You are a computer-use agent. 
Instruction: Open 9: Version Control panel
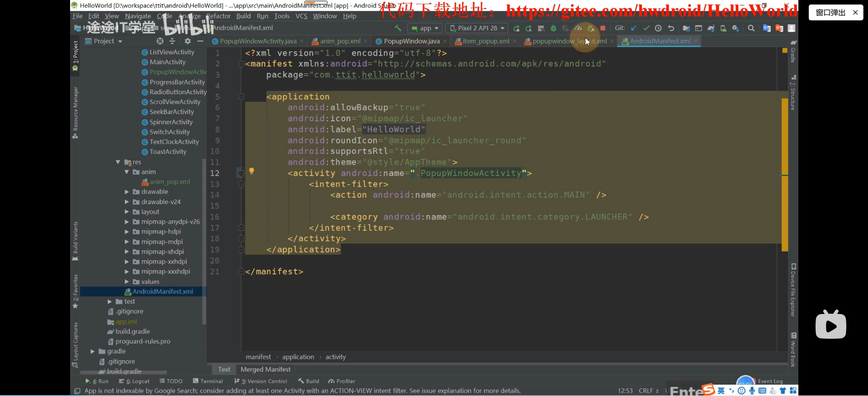point(260,381)
